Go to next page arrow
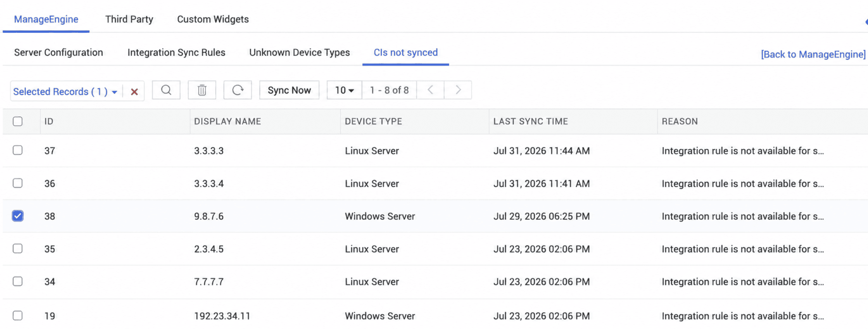Image resolution: width=868 pixels, height=329 pixels. [x=458, y=90]
